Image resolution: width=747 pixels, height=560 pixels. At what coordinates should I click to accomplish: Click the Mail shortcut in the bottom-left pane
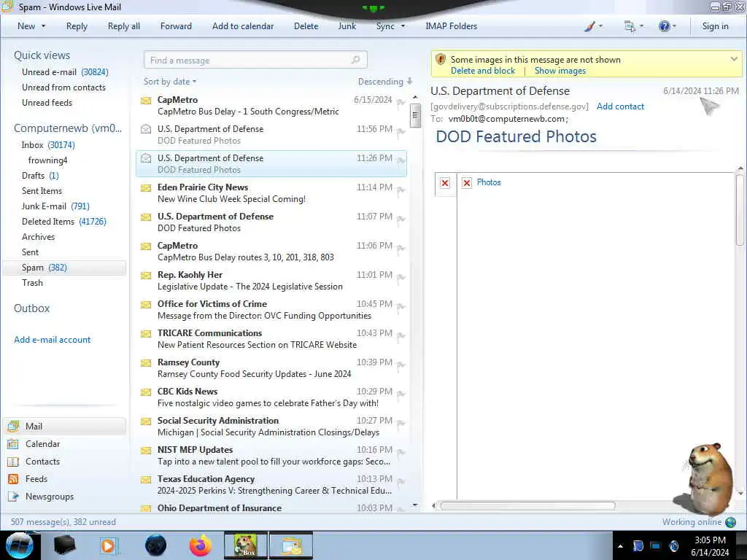point(64,426)
